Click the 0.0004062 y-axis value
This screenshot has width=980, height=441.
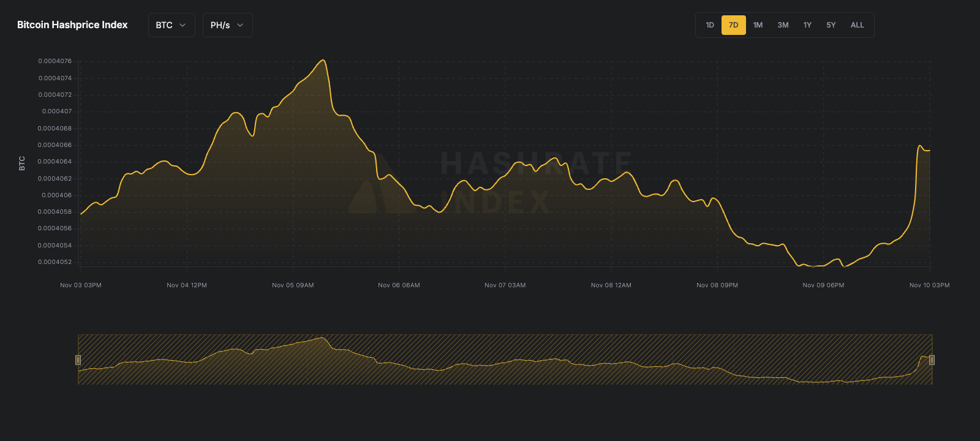point(55,179)
